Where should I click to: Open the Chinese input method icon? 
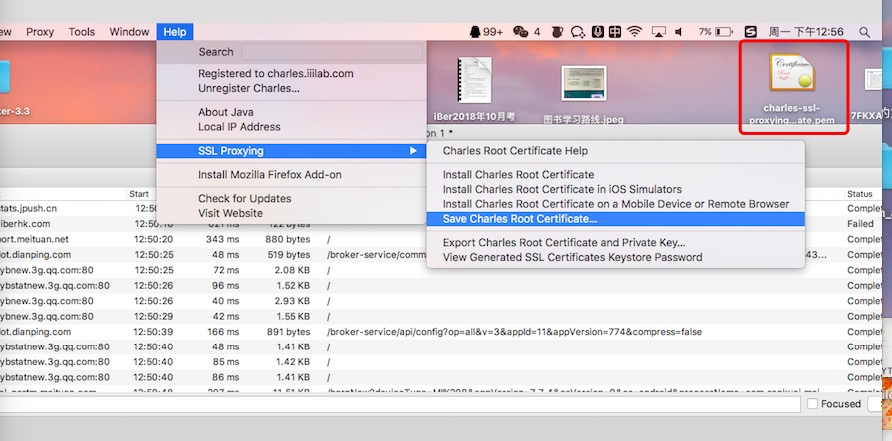point(615,32)
